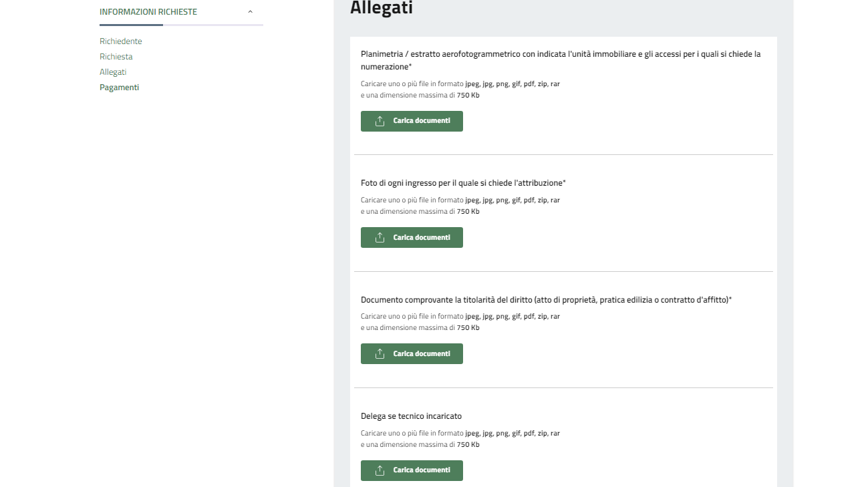
Task: Jump to the Pagamenti step
Action: coord(120,88)
